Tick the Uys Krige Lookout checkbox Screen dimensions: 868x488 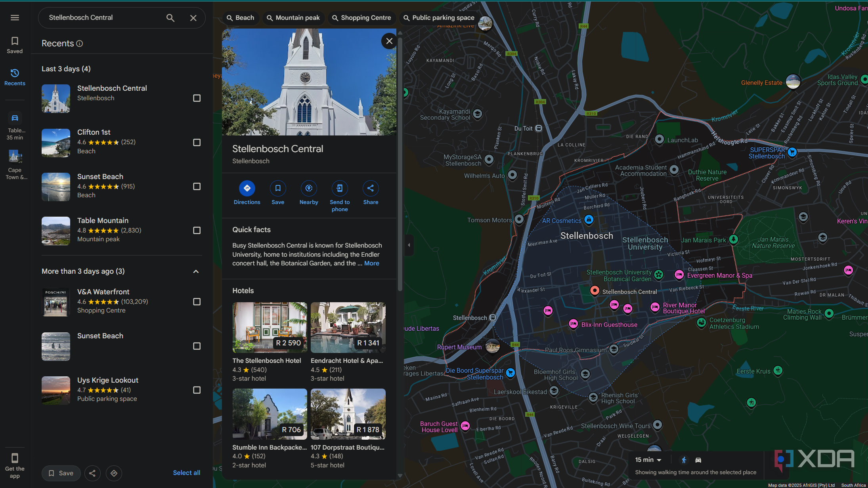197,390
